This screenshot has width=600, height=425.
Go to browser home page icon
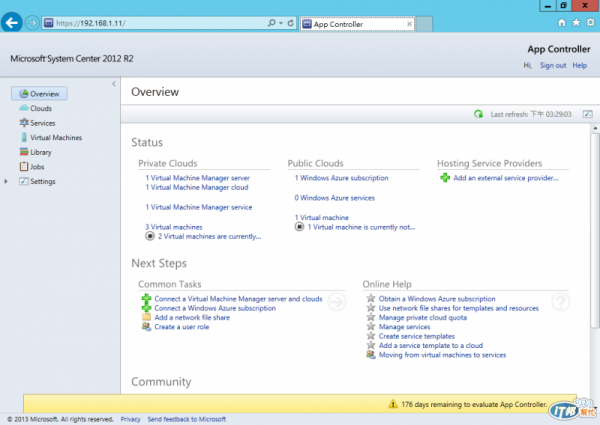(561, 23)
